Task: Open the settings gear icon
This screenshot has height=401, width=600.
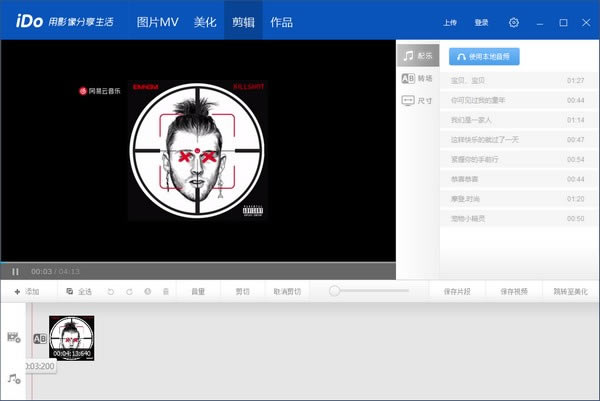Action: [514, 22]
